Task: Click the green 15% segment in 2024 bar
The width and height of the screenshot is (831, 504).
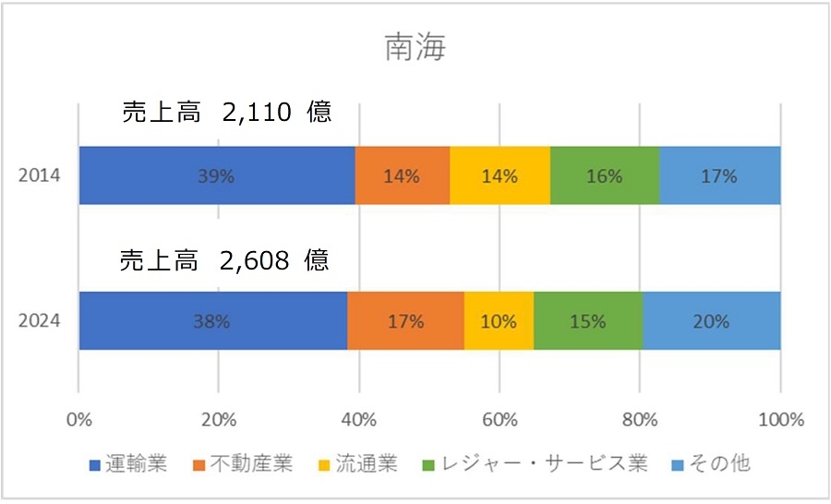Action: (x=588, y=321)
